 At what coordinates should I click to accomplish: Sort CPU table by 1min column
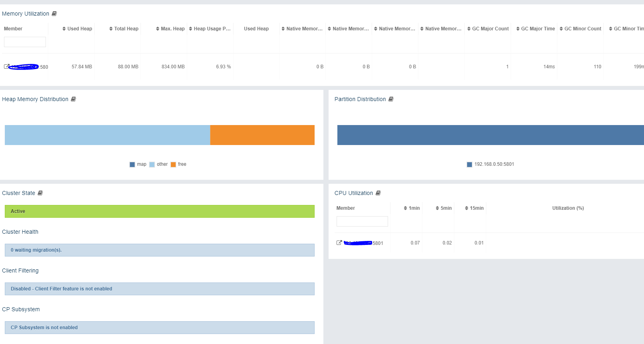(412, 208)
